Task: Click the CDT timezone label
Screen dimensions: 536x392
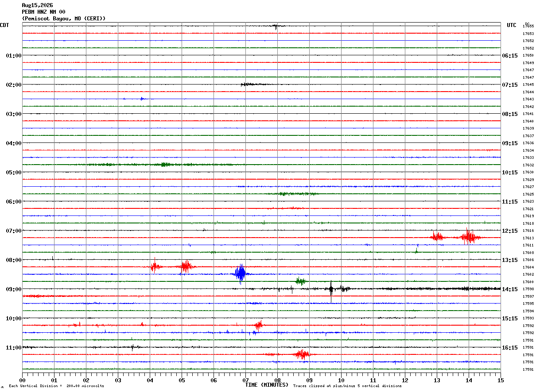Action: (4, 25)
